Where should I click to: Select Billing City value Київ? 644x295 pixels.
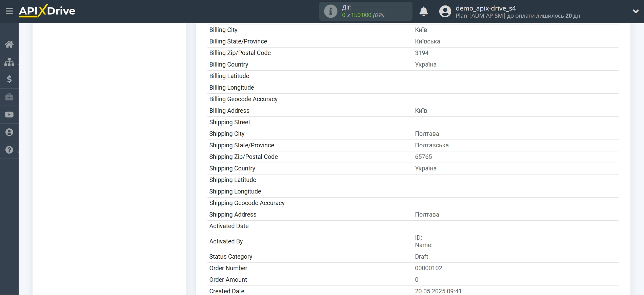point(421,30)
